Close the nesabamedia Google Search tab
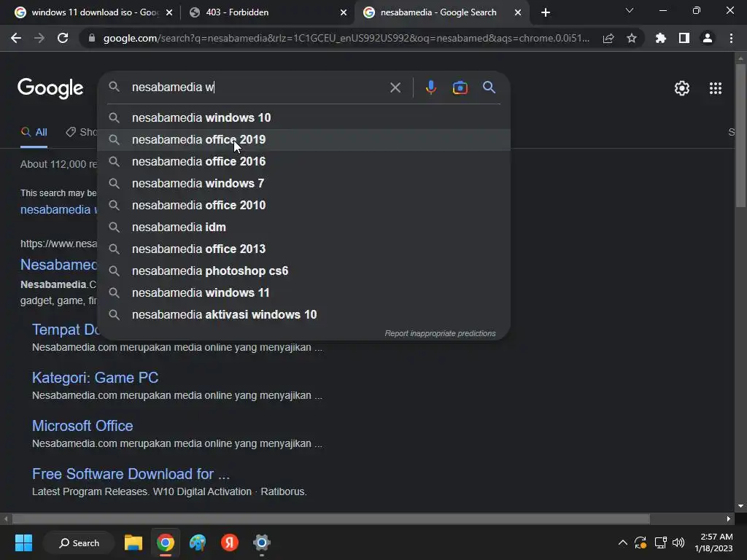This screenshot has height=560, width=747. 518,12
